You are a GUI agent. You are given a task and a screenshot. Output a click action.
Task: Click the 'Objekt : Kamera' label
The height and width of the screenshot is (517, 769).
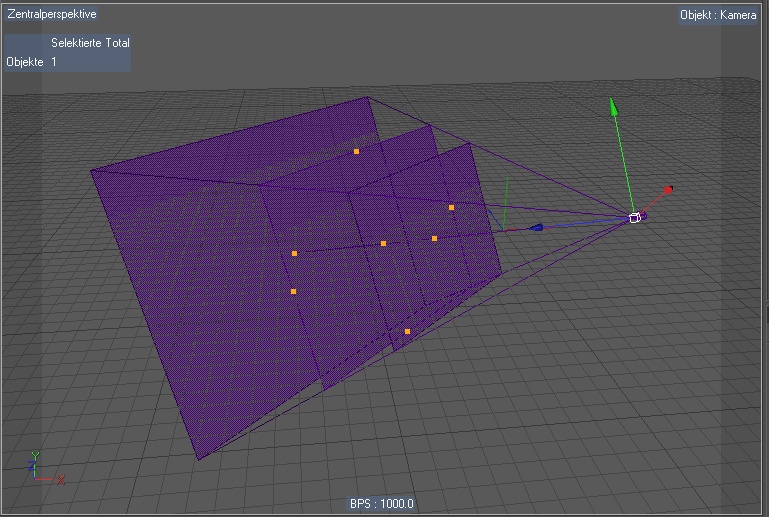718,15
